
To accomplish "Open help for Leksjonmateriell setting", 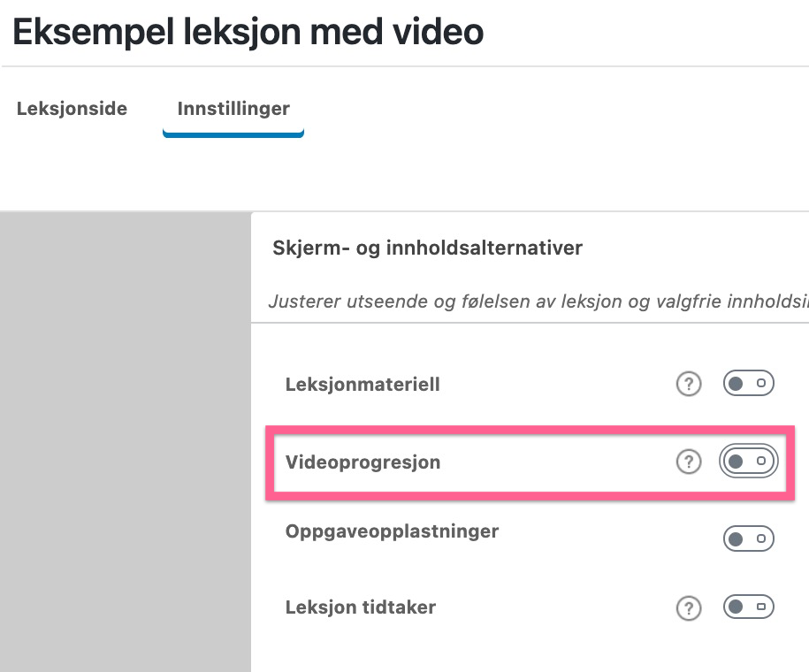I will click(x=688, y=385).
